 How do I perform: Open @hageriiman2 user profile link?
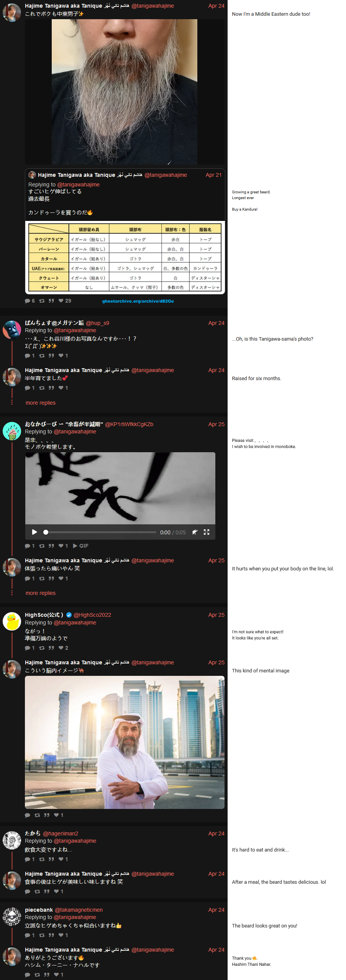click(x=61, y=833)
